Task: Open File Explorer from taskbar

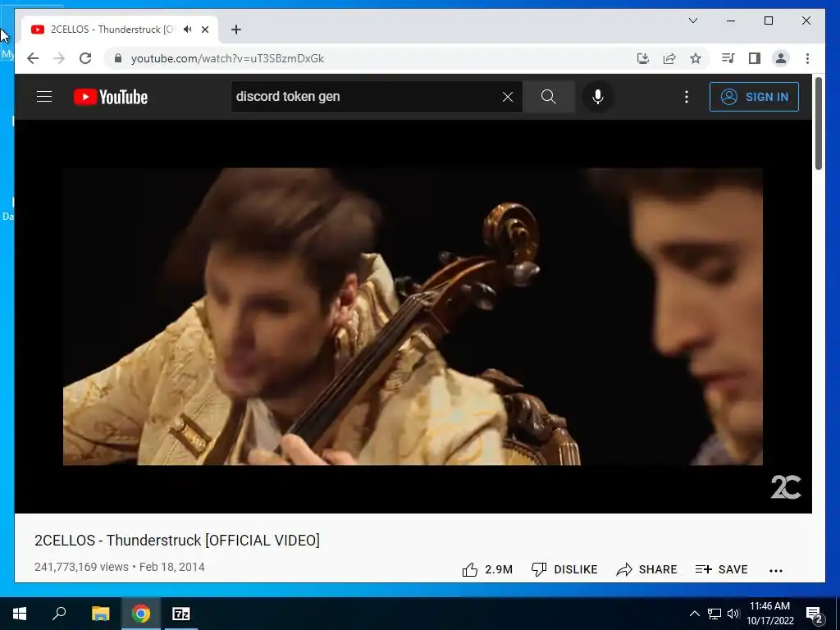Action: [x=100, y=614]
